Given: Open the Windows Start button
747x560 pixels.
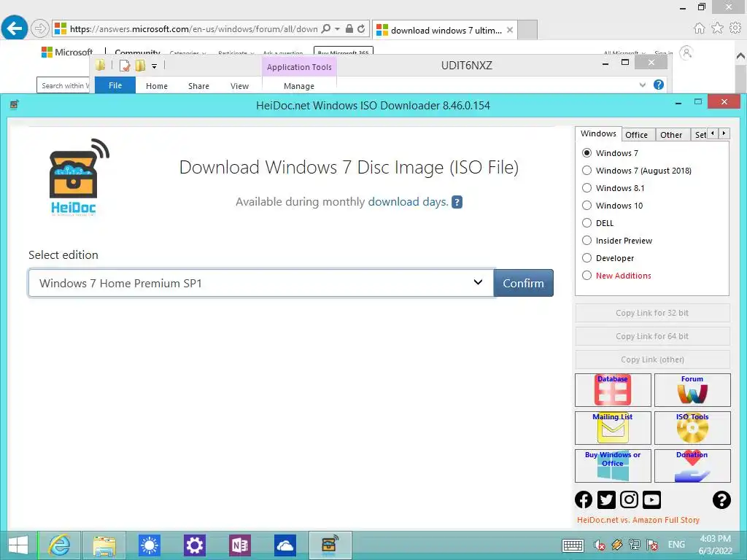Looking at the screenshot, I should pyautogui.click(x=18, y=545).
